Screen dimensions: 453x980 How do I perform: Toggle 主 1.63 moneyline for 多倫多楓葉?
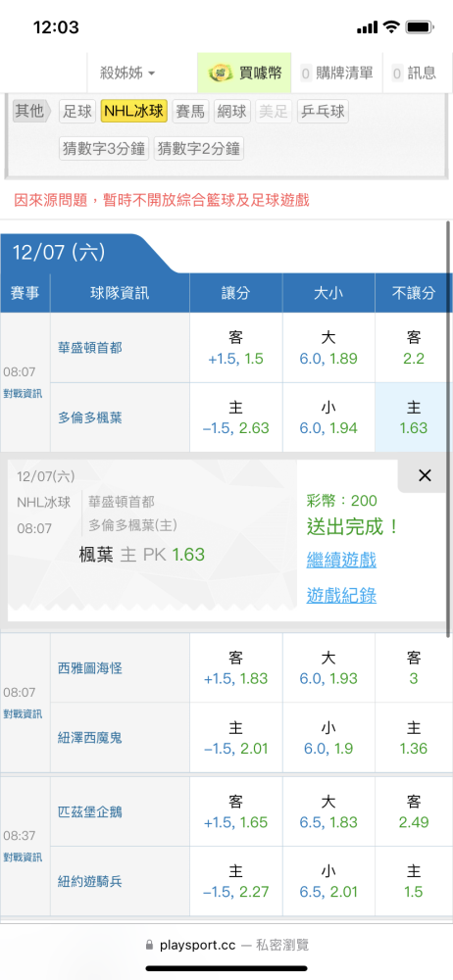(414, 417)
